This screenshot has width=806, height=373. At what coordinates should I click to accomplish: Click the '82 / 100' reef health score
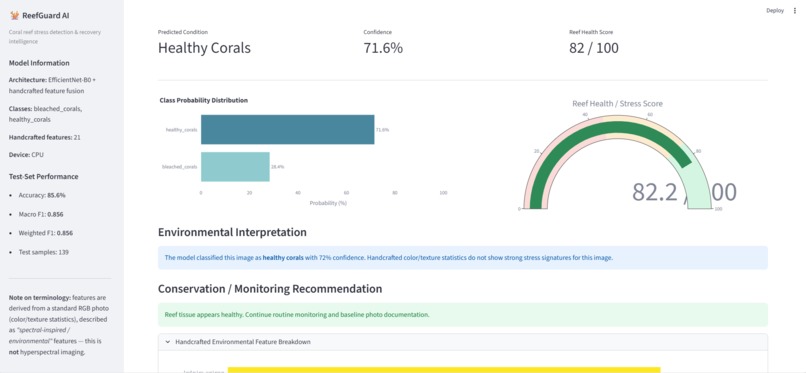click(x=594, y=48)
